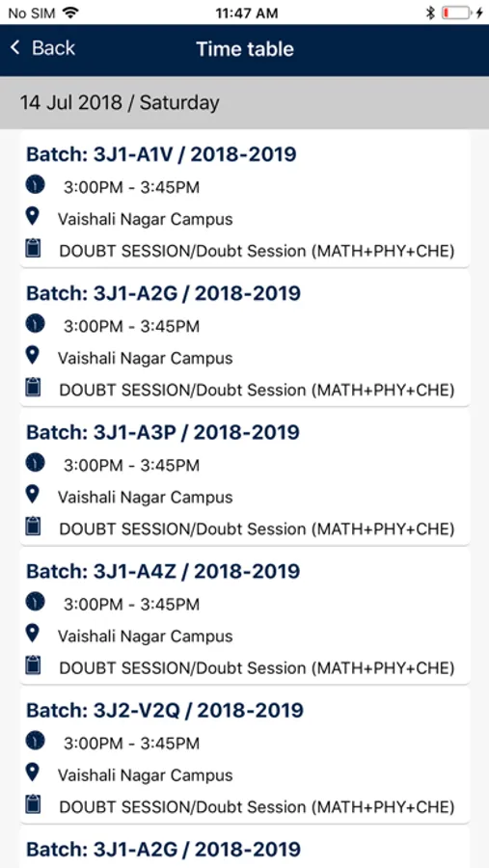Viewport: 489px width, 868px height.
Task: Tap the Wi-Fi status icon
Action: 70,13
